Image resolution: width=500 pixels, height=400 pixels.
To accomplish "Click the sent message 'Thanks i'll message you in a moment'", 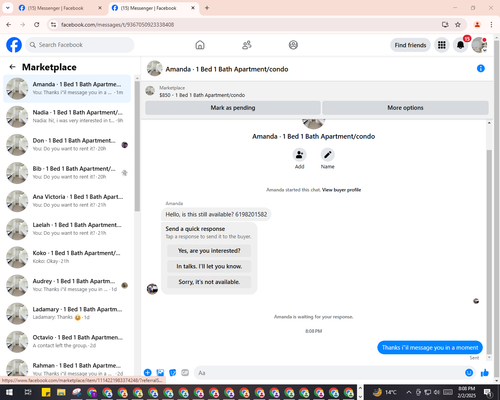I will tap(430, 348).
